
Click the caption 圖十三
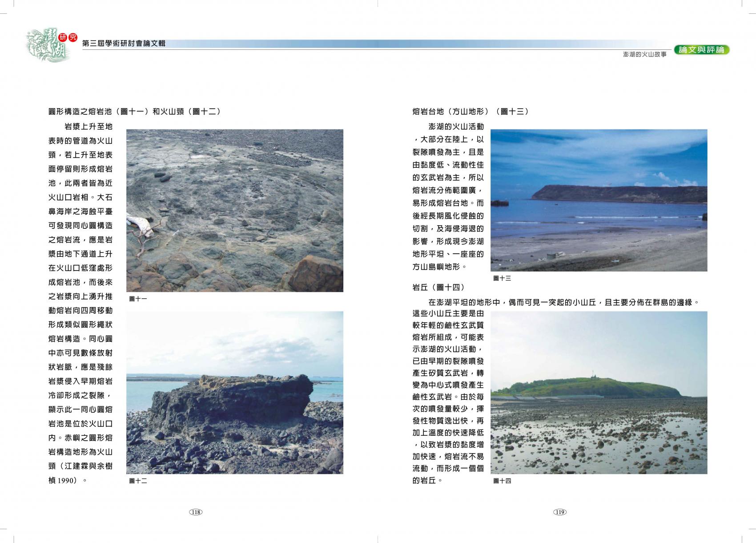pos(502,278)
